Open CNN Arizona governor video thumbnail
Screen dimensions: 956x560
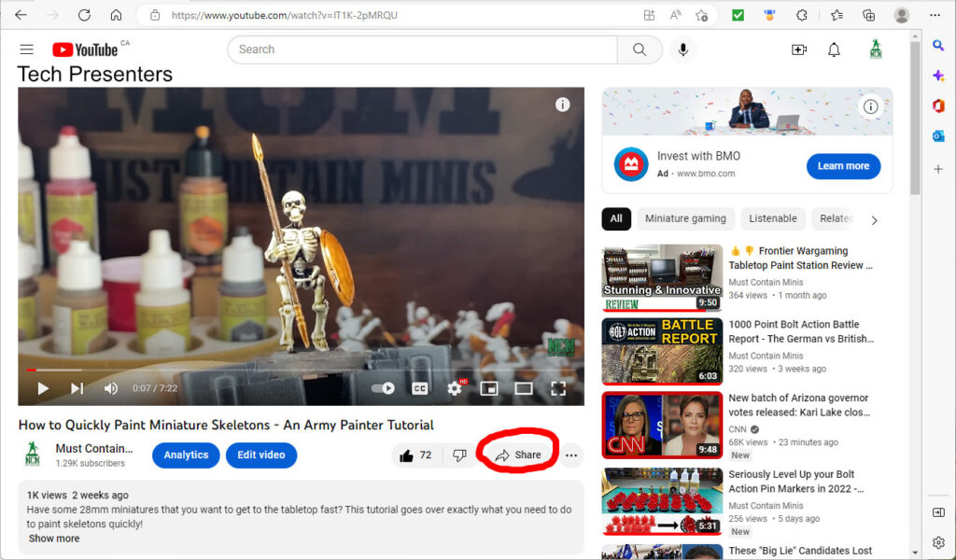coord(662,426)
